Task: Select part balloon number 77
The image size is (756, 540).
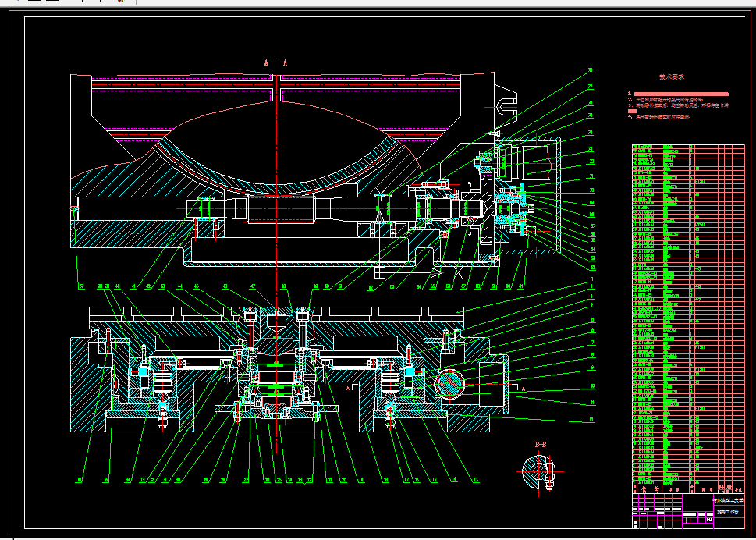Action: [x=590, y=87]
